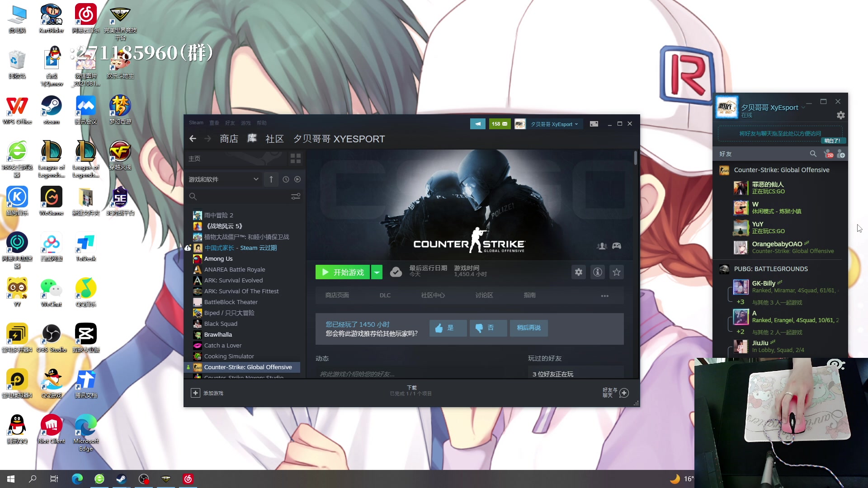
Task: Toggle ready-to-play filter icon
Action: [x=297, y=179]
